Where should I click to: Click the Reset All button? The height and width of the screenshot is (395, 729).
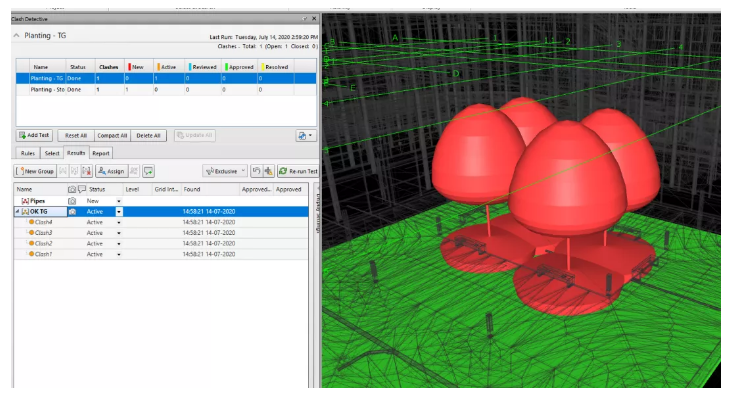[76, 136]
